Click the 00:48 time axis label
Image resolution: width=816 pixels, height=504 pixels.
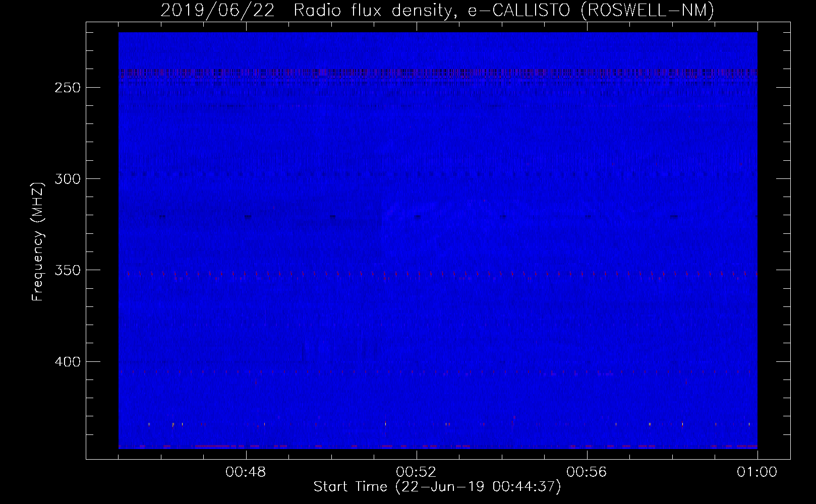246,472
